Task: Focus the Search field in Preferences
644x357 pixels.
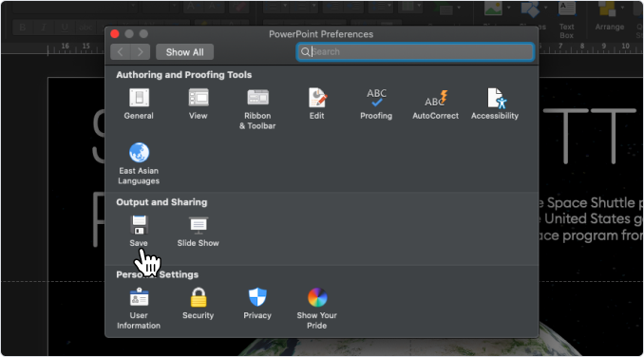Action: pos(415,52)
